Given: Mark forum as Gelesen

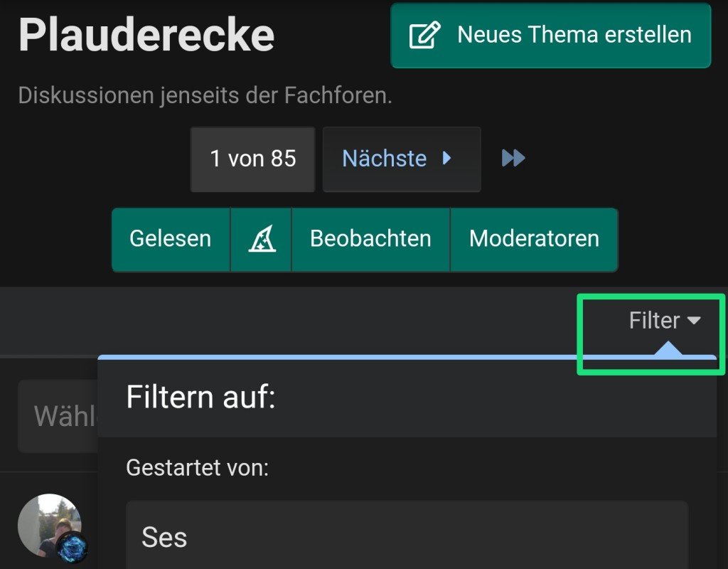Looking at the screenshot, I should (171, 239).
